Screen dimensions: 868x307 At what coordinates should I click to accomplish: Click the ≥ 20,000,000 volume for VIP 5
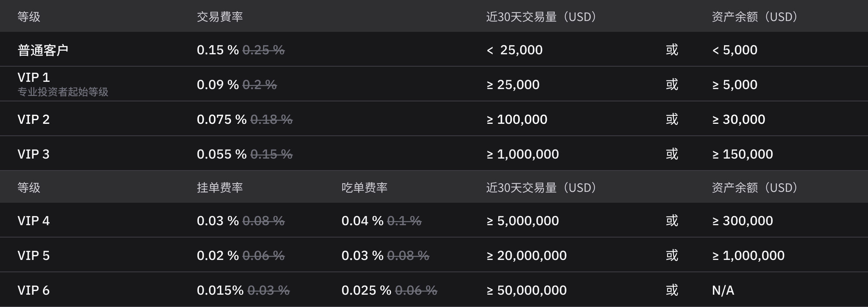point(527,256)
